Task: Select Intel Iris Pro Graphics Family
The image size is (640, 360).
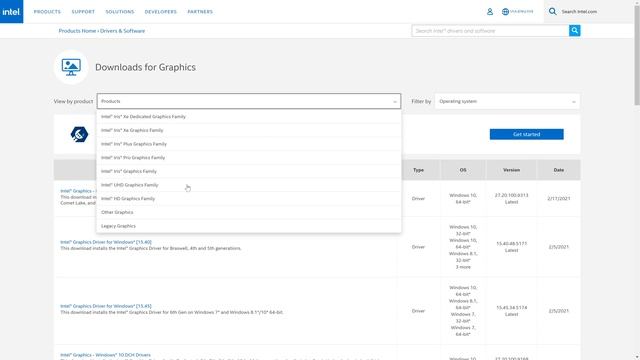Action: [x=249, y=158]
